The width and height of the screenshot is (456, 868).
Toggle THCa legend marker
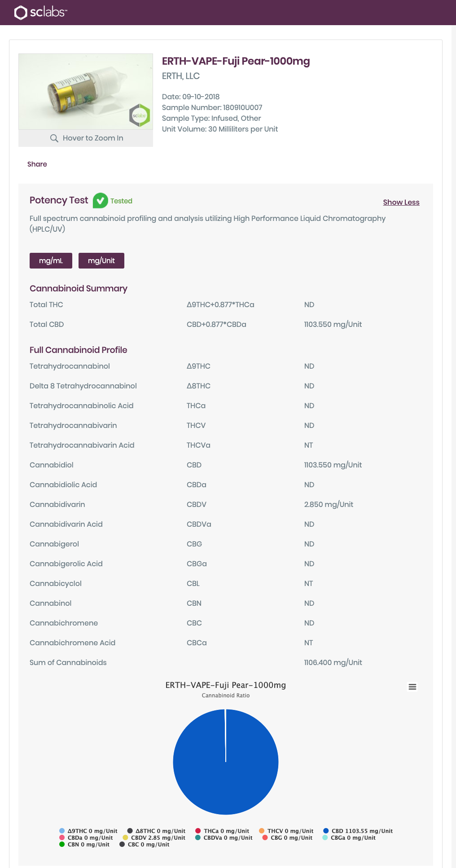click(198, 831)
